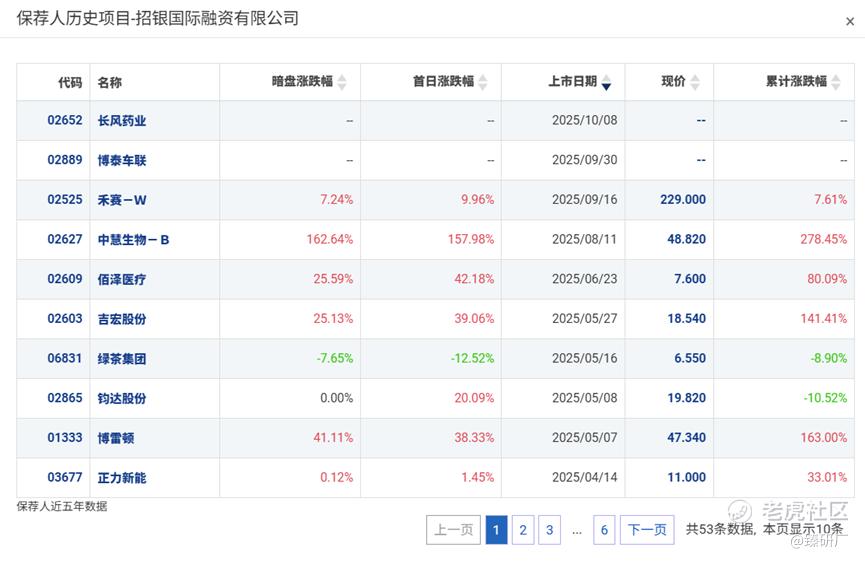Open 绿茶集团 stock name link
This screenshot has width=865, height=561.
point(122,359)
